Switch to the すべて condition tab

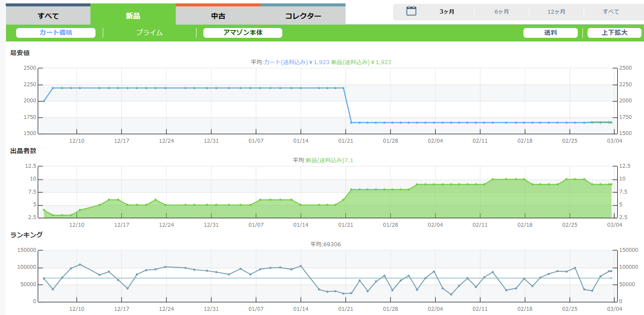click(48, 16)
